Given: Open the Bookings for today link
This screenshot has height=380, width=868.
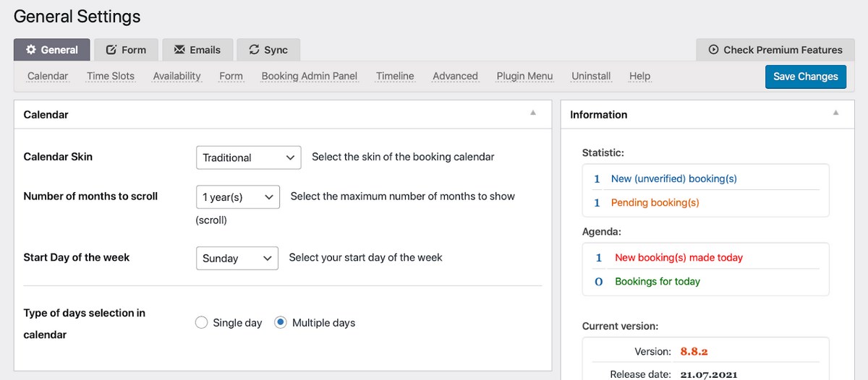Looking at the screenshot, I should pos(658,281).
